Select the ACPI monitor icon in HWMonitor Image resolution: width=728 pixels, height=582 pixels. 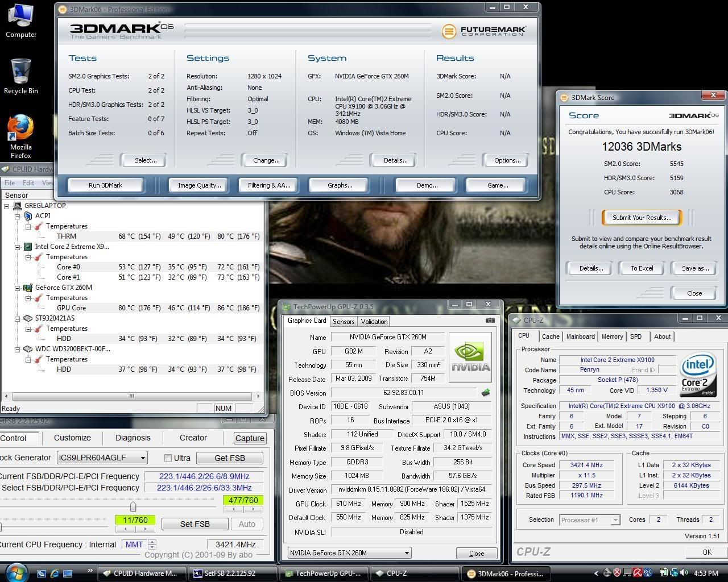coord(28,216)
